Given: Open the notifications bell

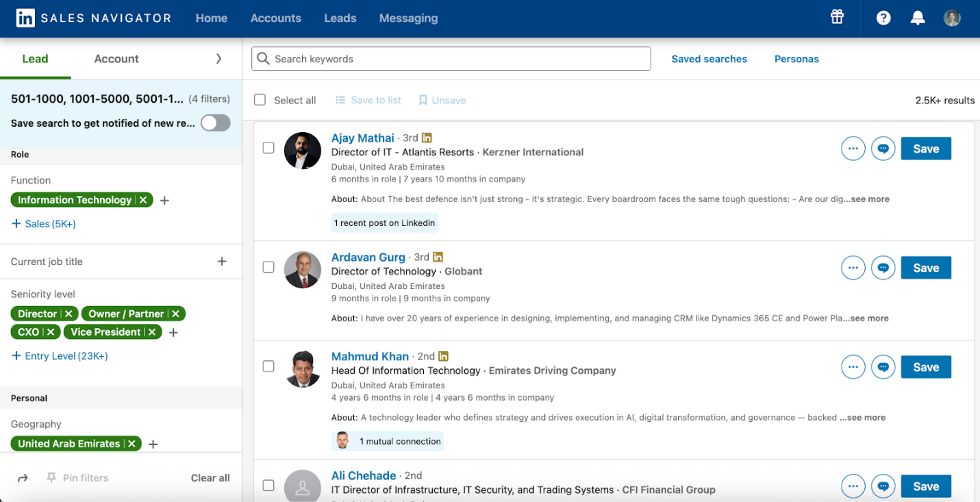Looking at the screenshot, I should pos(918,18).
